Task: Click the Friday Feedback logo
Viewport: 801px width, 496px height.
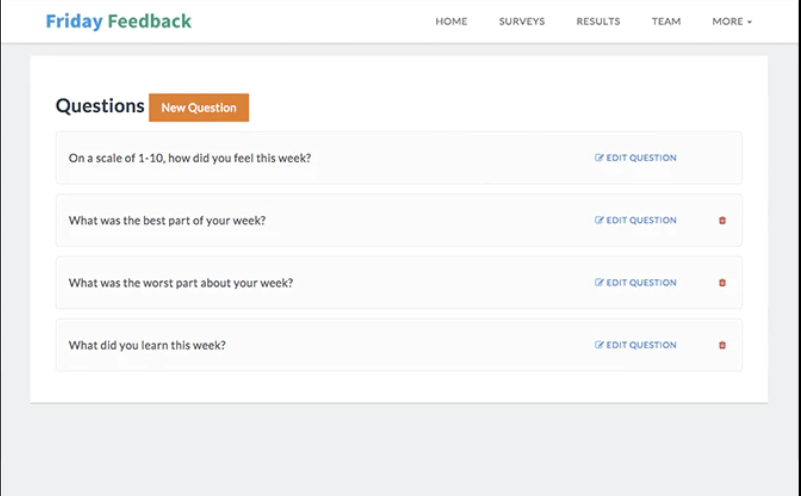Action: [x=118, y=21]
